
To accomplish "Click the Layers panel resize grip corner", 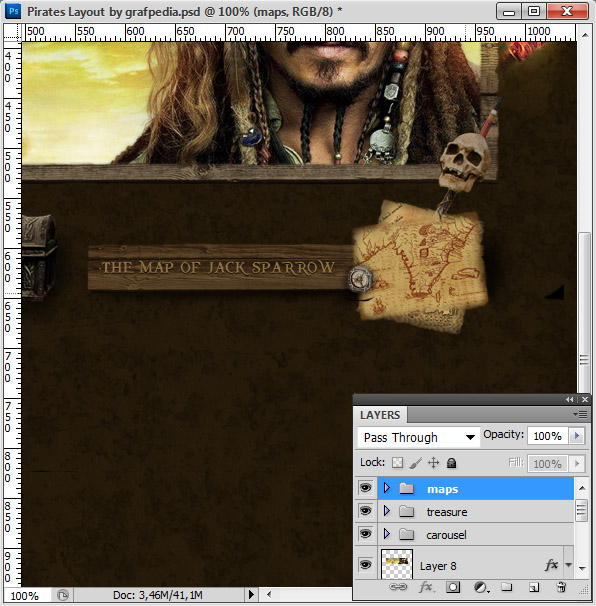I will 584,589.
